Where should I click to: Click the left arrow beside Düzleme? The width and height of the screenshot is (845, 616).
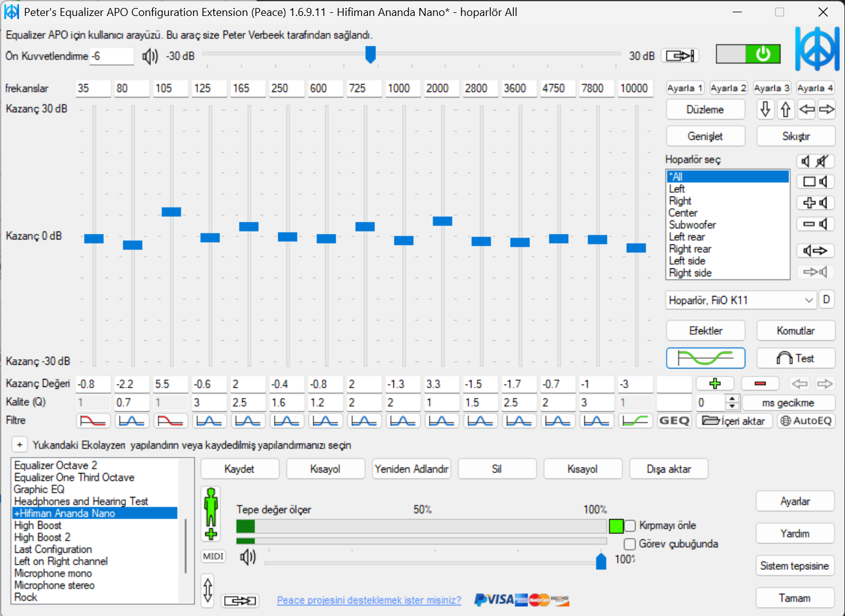(x=806, y=109)
